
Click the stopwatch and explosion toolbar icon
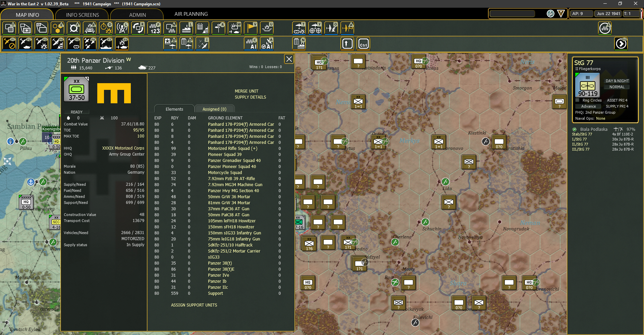[106, 28]
